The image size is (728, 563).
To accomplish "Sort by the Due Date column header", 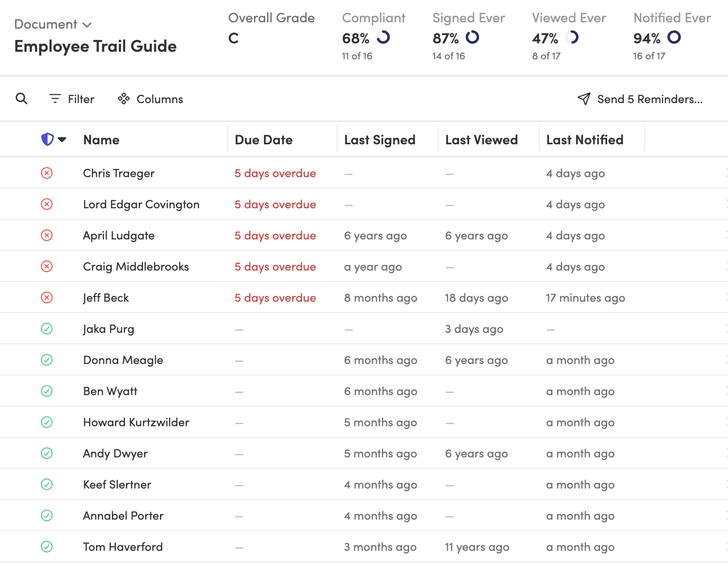I will (x=264, y=140).
